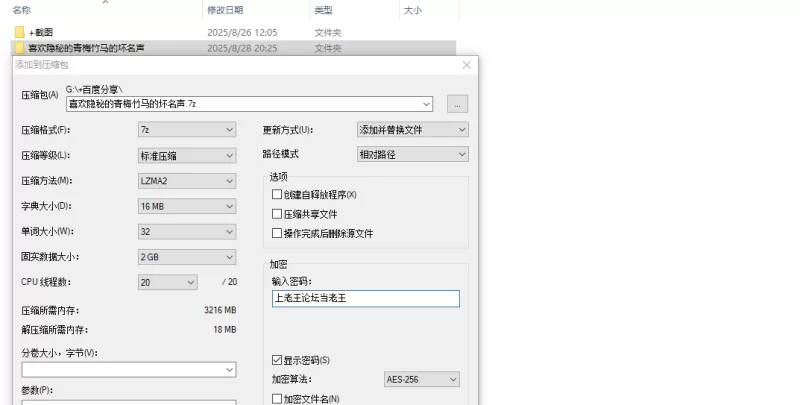Open the 更新方式 dropdown showing 添加并替换文件

pos(412,130)
